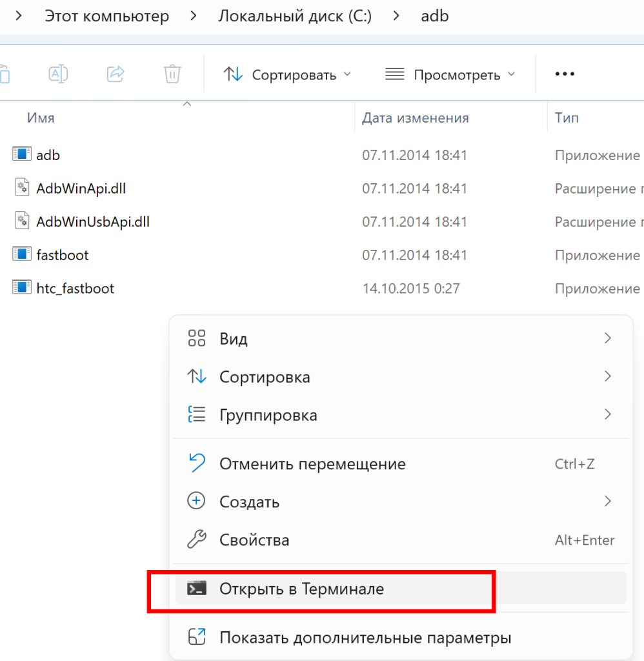The image size is (644, 661).
Task: Expand chevron after Локальный диск (C:)
Action: pos(396,16)
